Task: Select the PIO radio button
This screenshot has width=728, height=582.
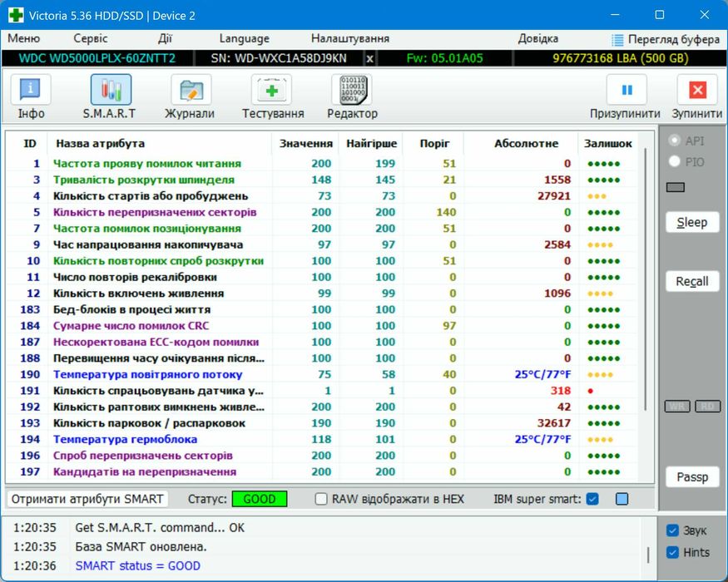Action: click(674, 161)
